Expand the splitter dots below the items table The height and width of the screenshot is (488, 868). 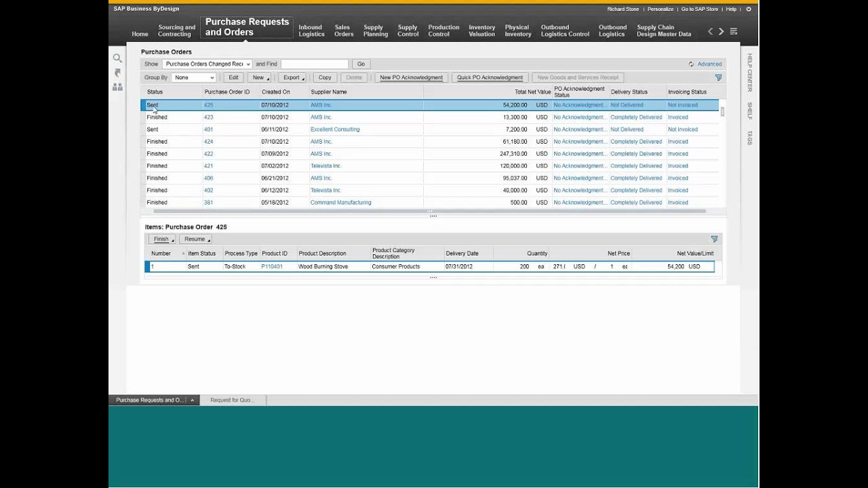coord(433,277)
